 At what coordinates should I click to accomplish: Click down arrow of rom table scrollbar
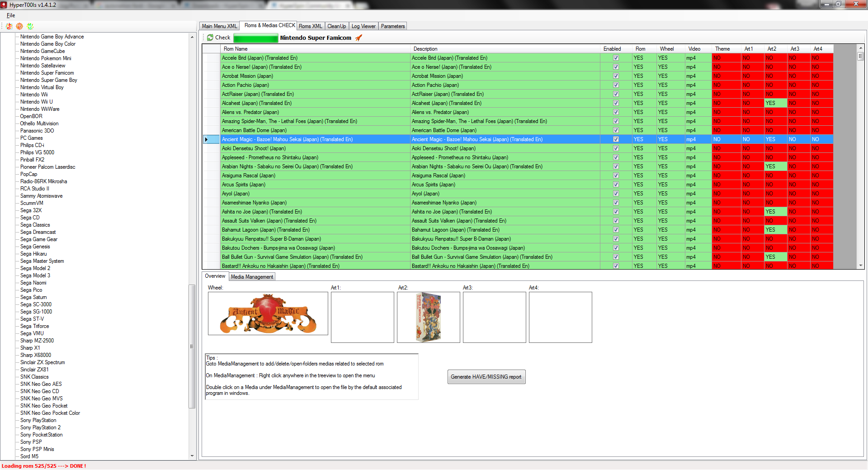[x=860, y=266]
